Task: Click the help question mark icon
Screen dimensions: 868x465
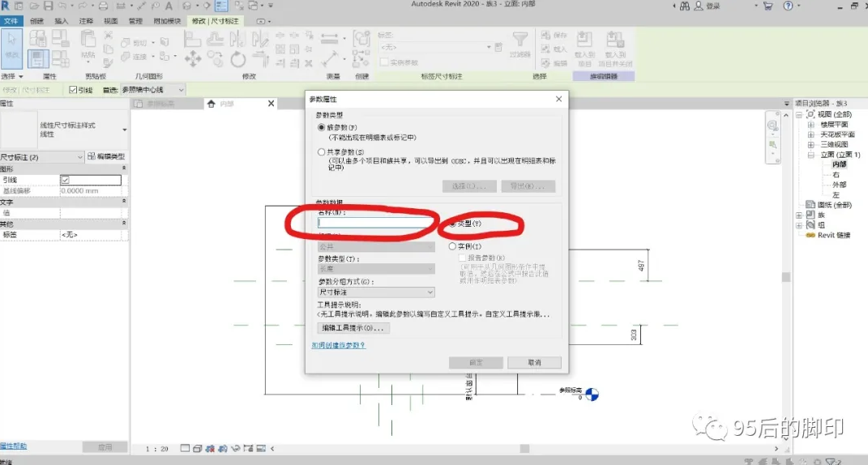Action: click(788, 6)
